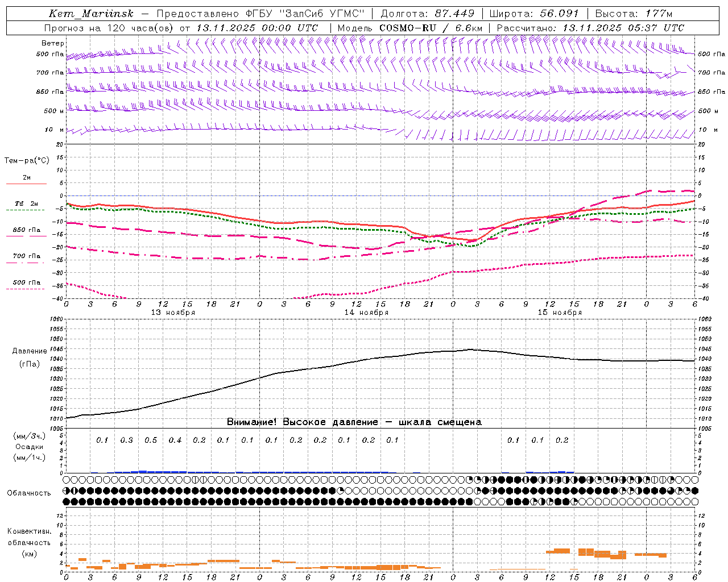Image resolution: width=728 pixels, height=582 pixels.
Task: Click left '10 м' wind level label
Action: (x=55, y=130)
